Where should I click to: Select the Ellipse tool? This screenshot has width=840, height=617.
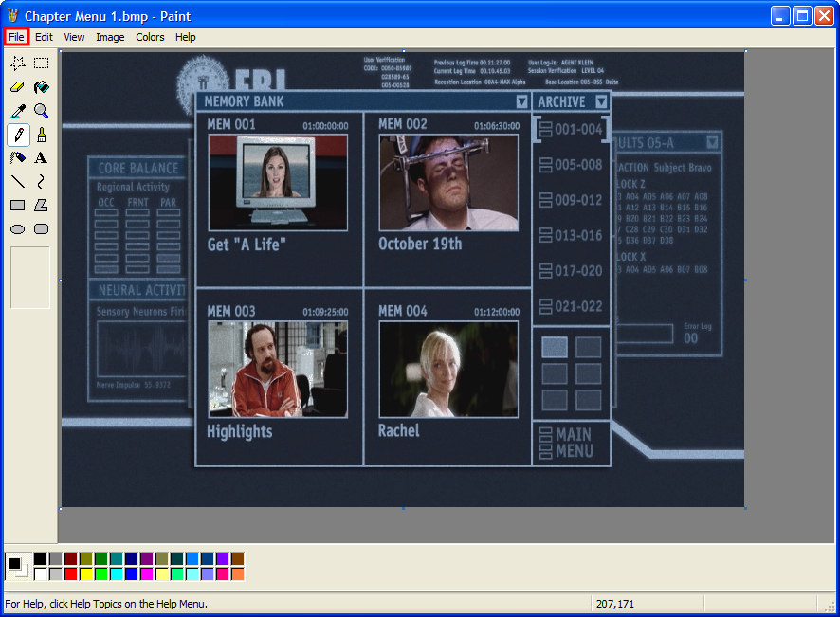[x=18, y=229]
